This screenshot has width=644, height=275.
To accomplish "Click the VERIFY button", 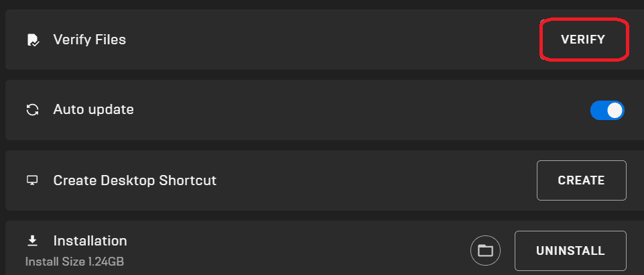I will (x=583, y=40).
